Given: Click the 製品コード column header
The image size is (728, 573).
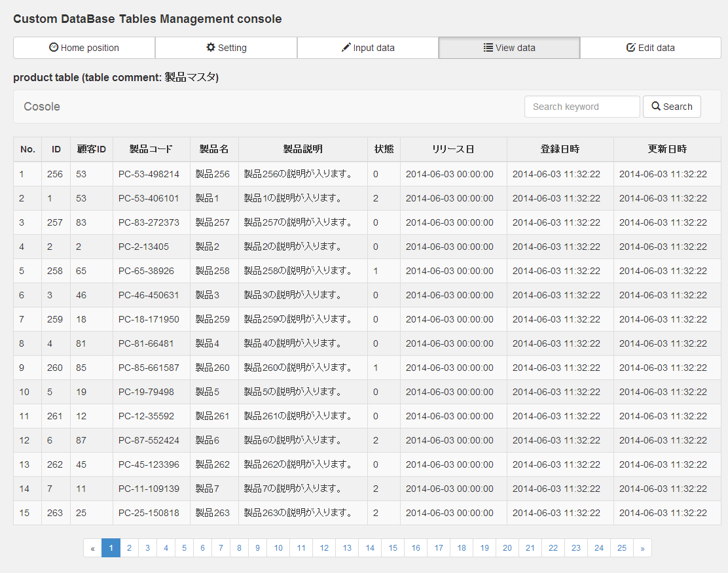Looking at the screenshot, I should point(151,149).
